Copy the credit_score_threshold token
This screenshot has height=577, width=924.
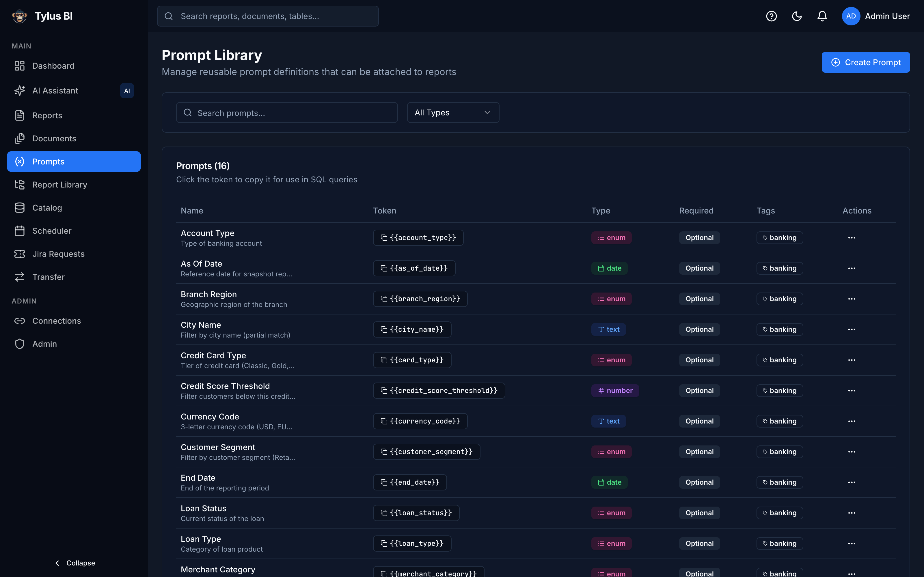[x=439, y=390]
